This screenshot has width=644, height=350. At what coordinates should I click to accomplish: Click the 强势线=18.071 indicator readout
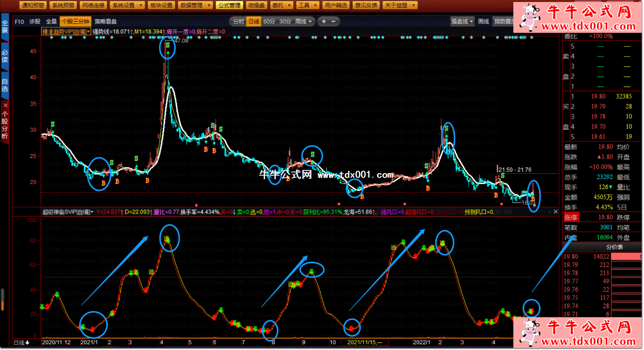click(x=112, y=32)
